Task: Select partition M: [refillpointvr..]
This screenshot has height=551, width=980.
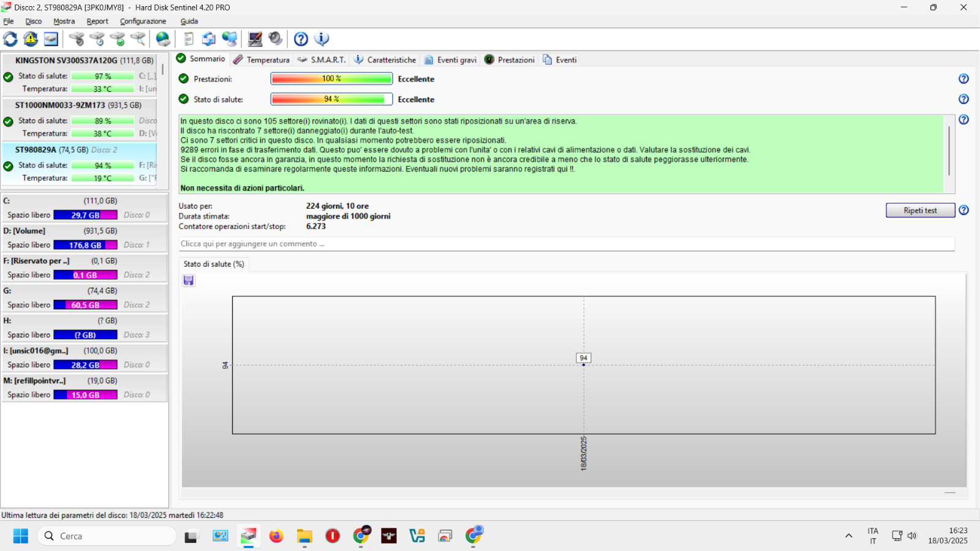Action: pyautogui.click(x=85, y=388)
